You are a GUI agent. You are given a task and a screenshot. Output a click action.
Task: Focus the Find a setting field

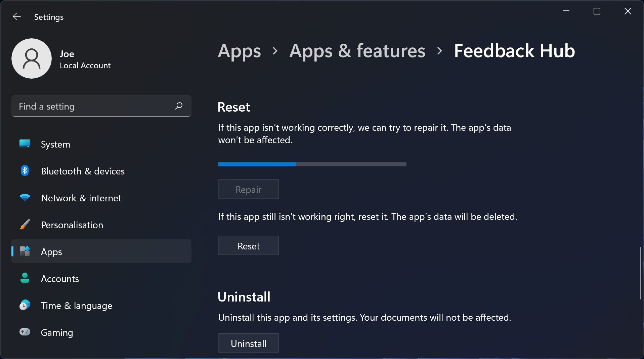coord(101,106)
